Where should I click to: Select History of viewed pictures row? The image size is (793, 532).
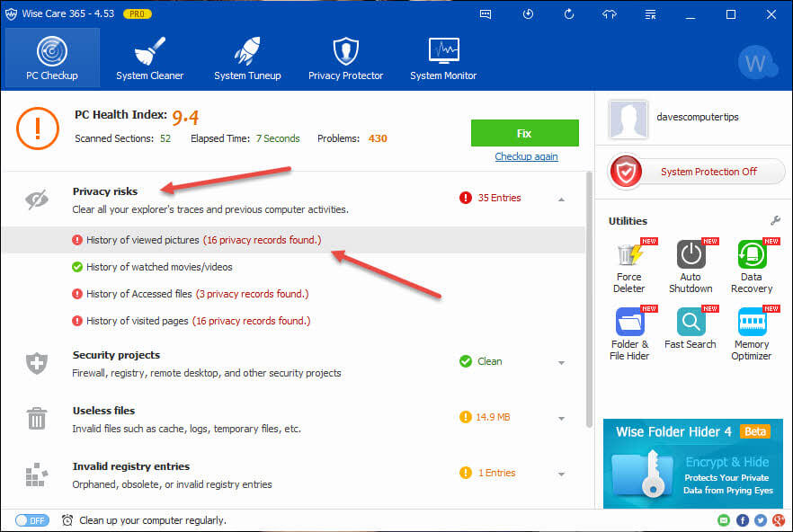[293, 240]
